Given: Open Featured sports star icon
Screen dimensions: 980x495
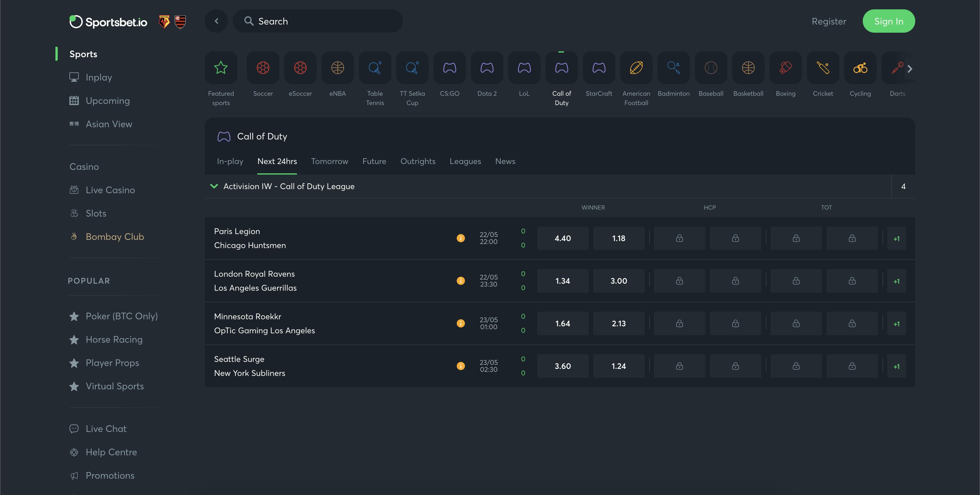Looking at the screenshot, I should (221, 68).
